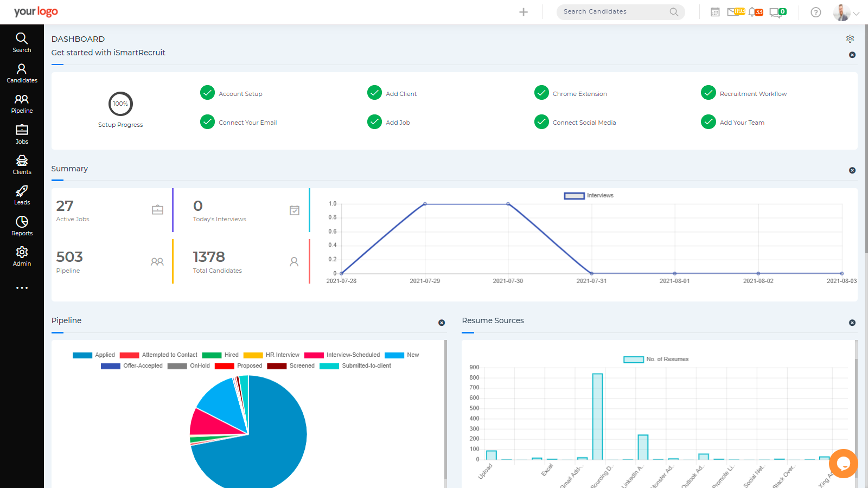This screenshot has width=868, height=488.
Task: Open notifications bell icon
Action: 755,12
